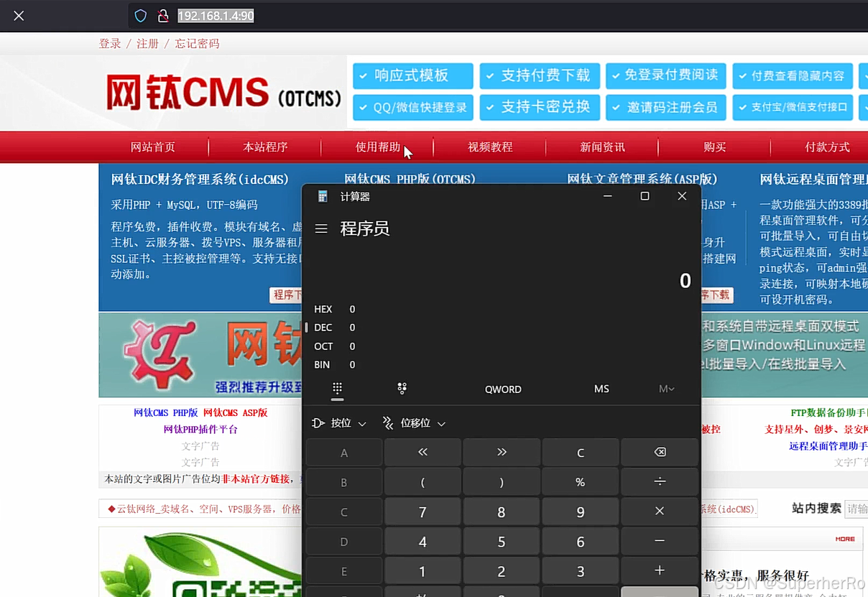868x597 pixels.
Task: Go to 视频教程 nav item
Action: pyautogui.click(x=490, y=147)
